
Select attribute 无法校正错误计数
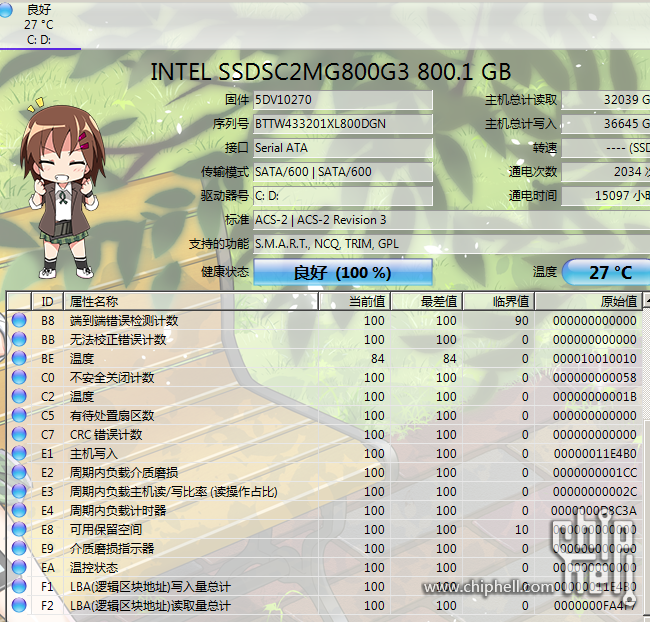(118, 340)
